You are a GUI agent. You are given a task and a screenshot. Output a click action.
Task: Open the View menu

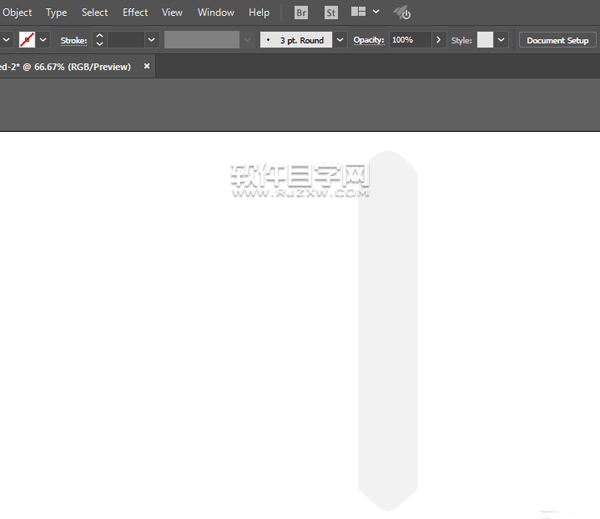click(x=172, y=13)
